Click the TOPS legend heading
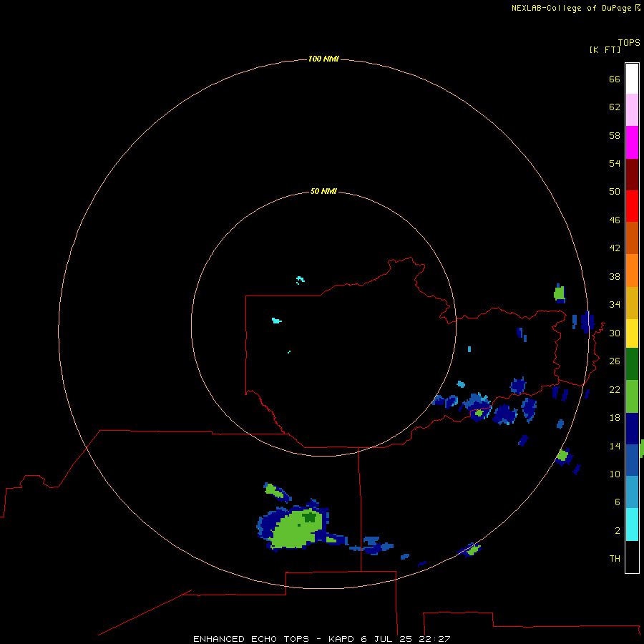This screenshot has height=644, width=644. [x=629, y=42]
